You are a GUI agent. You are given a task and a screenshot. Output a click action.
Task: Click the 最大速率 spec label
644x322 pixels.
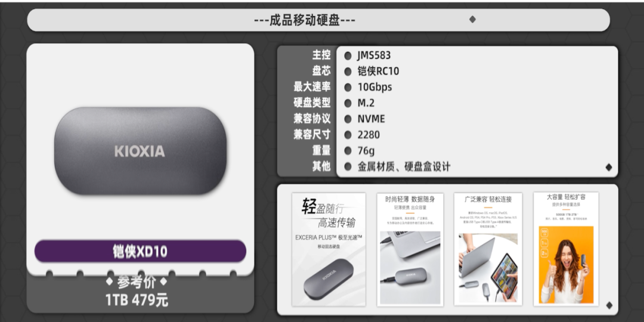[312, 86]
